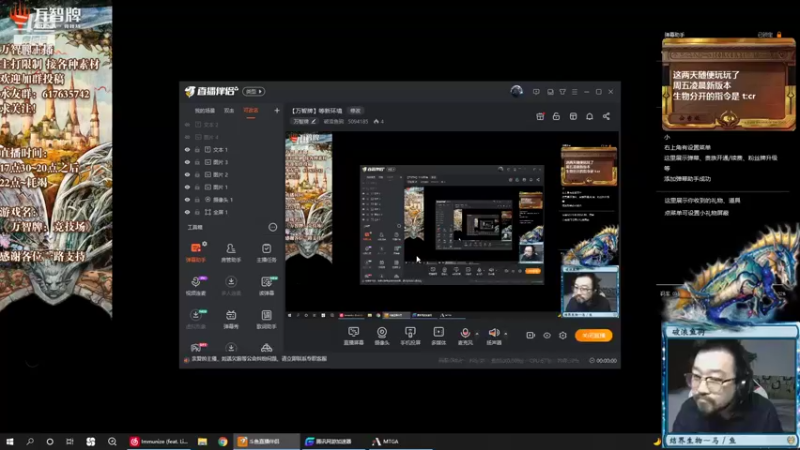Open File Explorer from taskbar
This screenshot has width=800, height=450.
(x=203, y=441)
